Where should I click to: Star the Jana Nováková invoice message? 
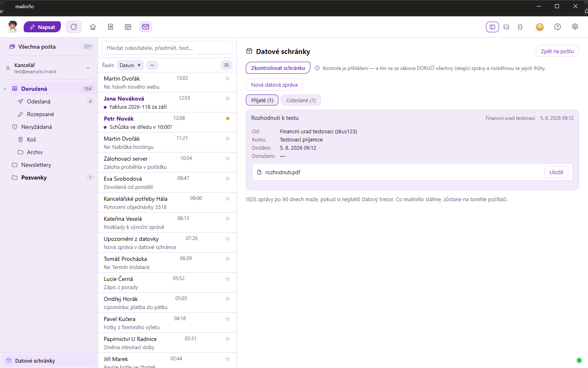click(228, 98)
